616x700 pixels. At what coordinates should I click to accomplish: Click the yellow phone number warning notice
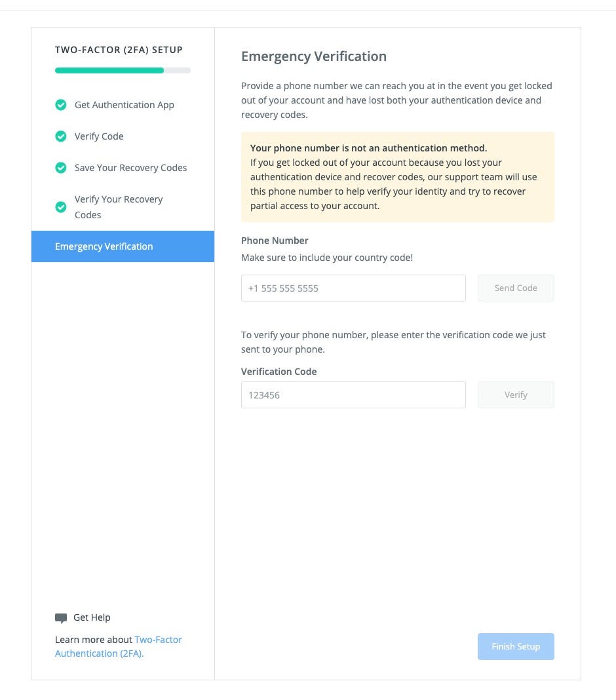tap(398, 177)
